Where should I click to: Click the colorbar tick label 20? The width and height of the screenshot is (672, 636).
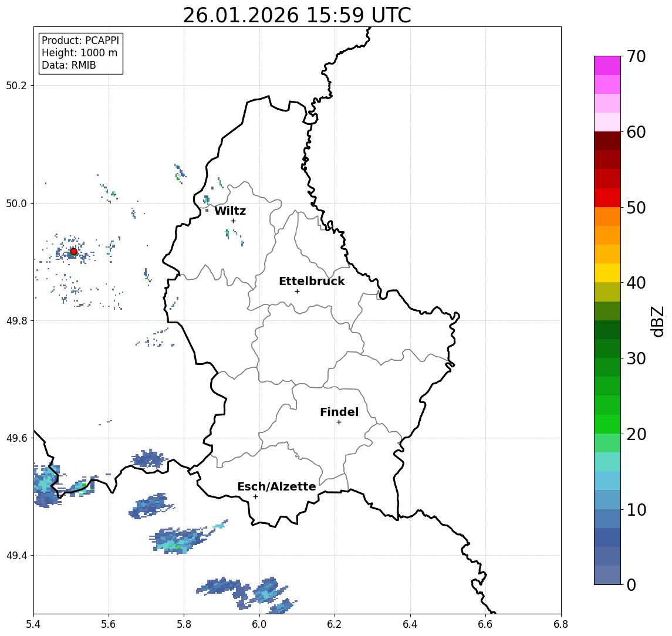[x=636, y=434]
